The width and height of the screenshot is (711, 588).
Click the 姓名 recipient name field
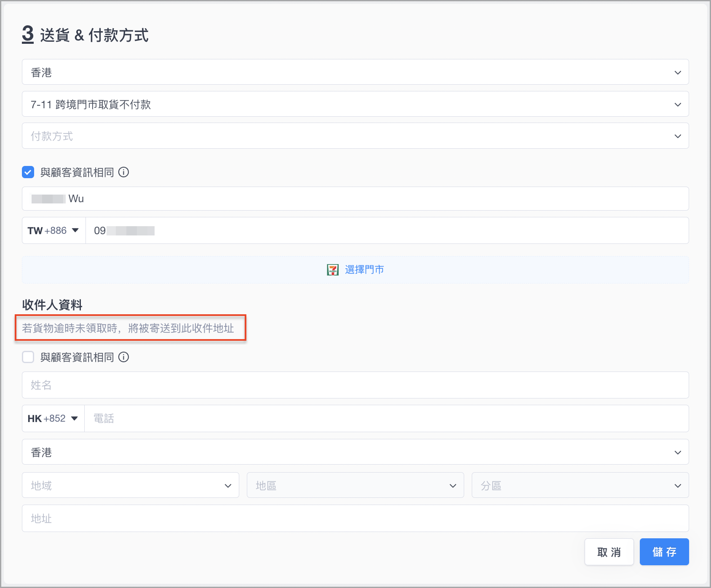click(355, 385)
